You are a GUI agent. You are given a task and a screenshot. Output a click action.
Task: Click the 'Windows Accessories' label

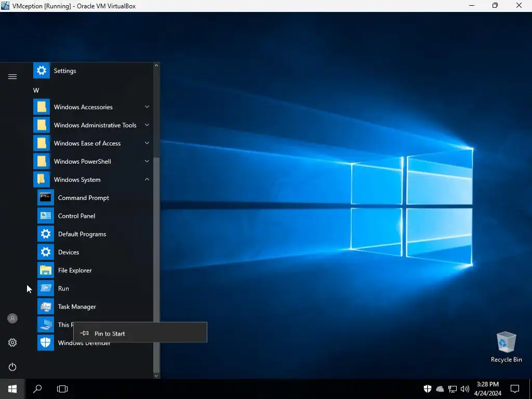[x=83, y=107]
